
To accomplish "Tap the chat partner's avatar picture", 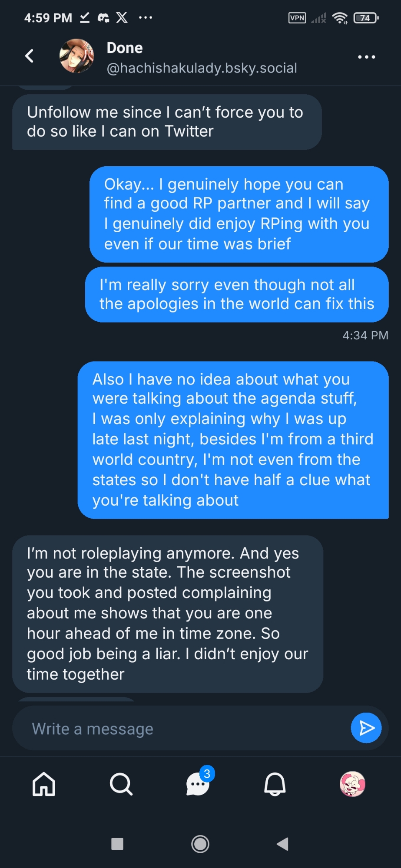I will (76, 56).
